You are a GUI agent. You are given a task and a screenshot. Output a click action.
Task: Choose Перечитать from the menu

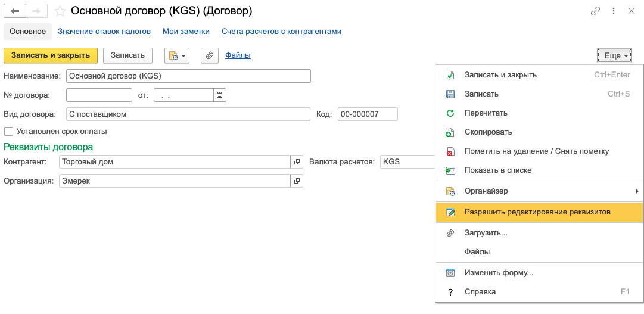tap(539, 113)
